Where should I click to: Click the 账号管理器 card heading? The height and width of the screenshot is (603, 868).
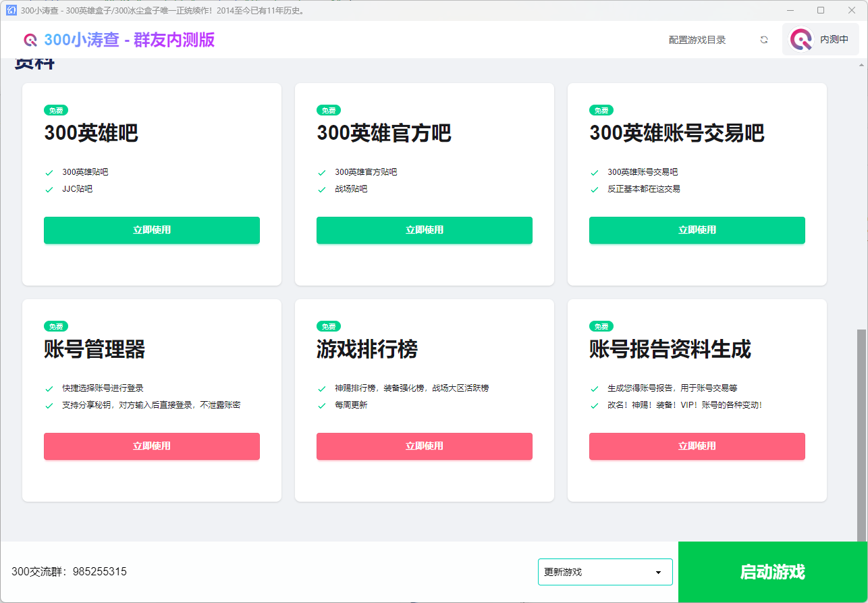94,349
